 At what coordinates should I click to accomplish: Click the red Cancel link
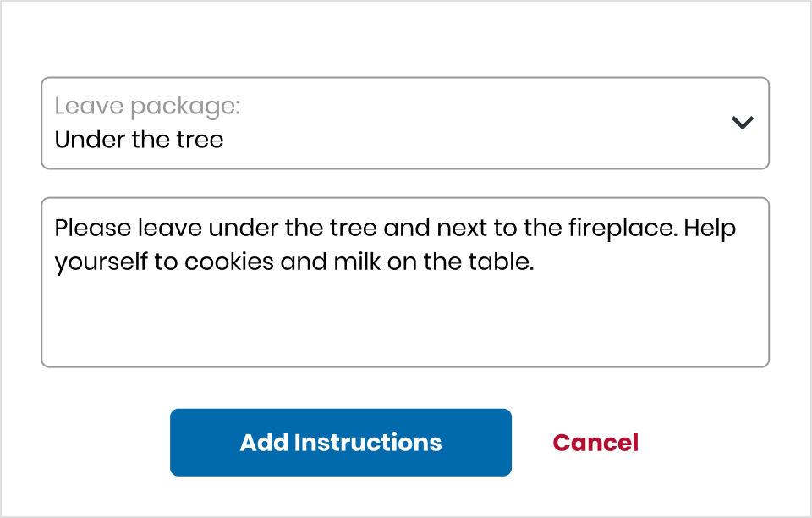(x=595, y=443)
